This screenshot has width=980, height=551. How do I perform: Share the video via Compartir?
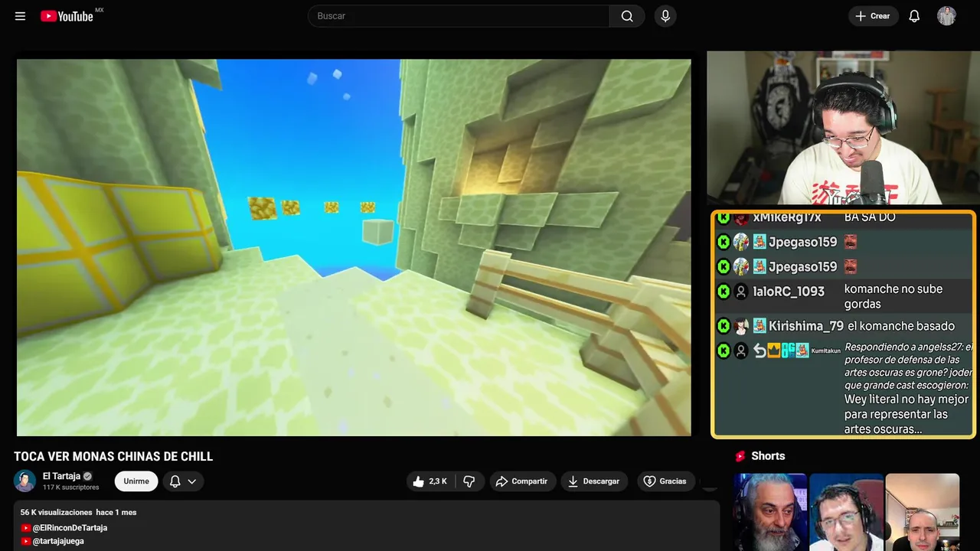[x=521, y=481]
